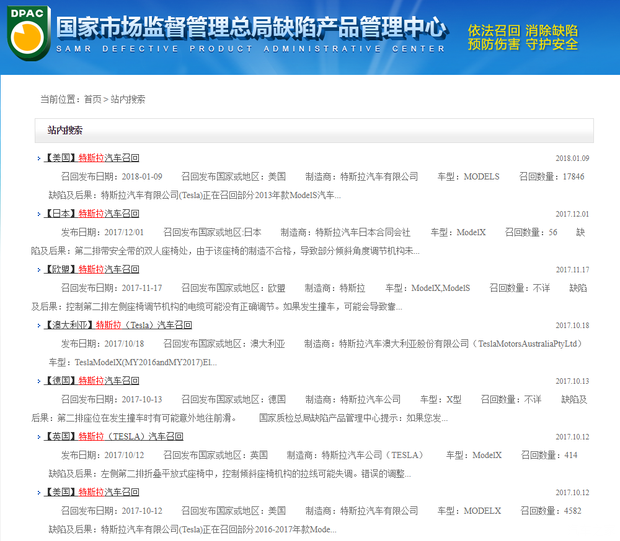Open the 【美国】特斯拉汽车召回 result dated 2018.01.09
The height and width of the screenshot is (541, 620).
[92, 158]
